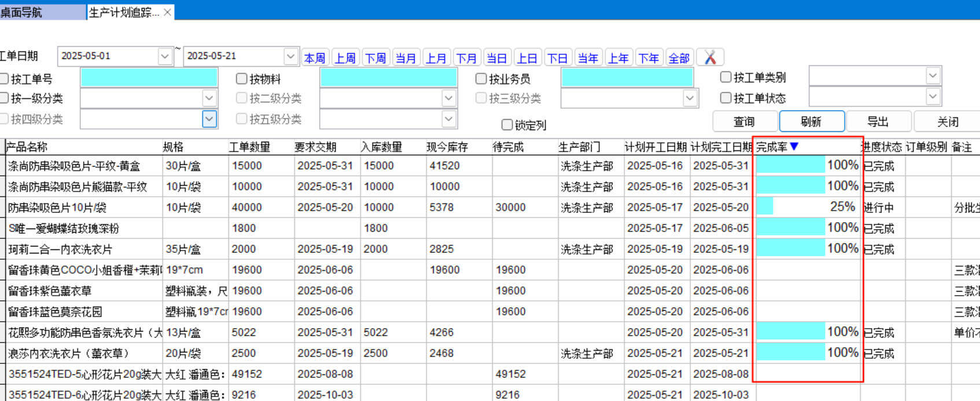Open the start date dropdown 2025-05-01
Image resolution: width=980 pixels, height=401 pixels.
(165, 56)
